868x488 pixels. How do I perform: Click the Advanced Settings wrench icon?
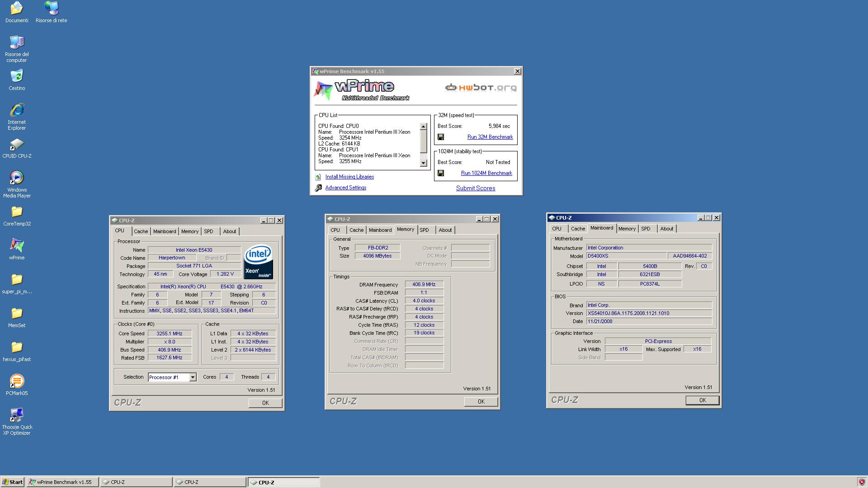point(318,188)
